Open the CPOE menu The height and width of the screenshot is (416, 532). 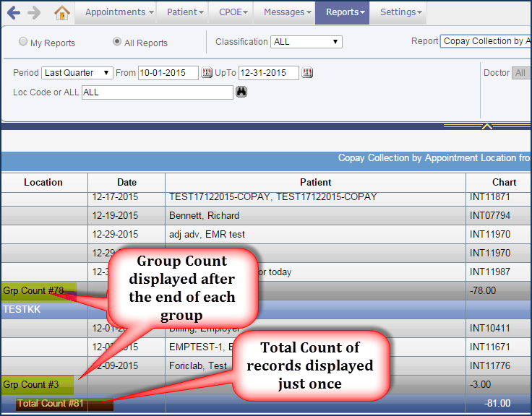pyautogui.click(x=231, y=12)
